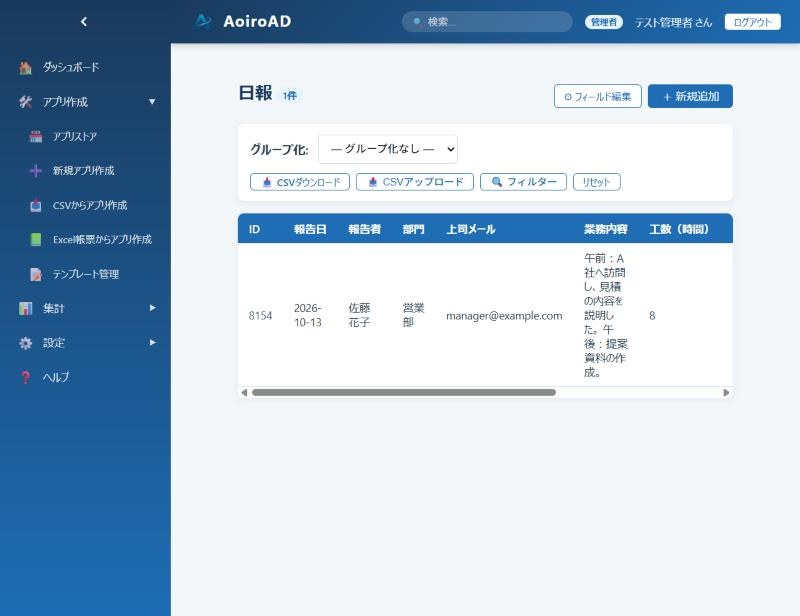This screenshot has height=616, width=800.
Task: Click the アプリ作成 tools icon
Action: (x=26, y=102)
